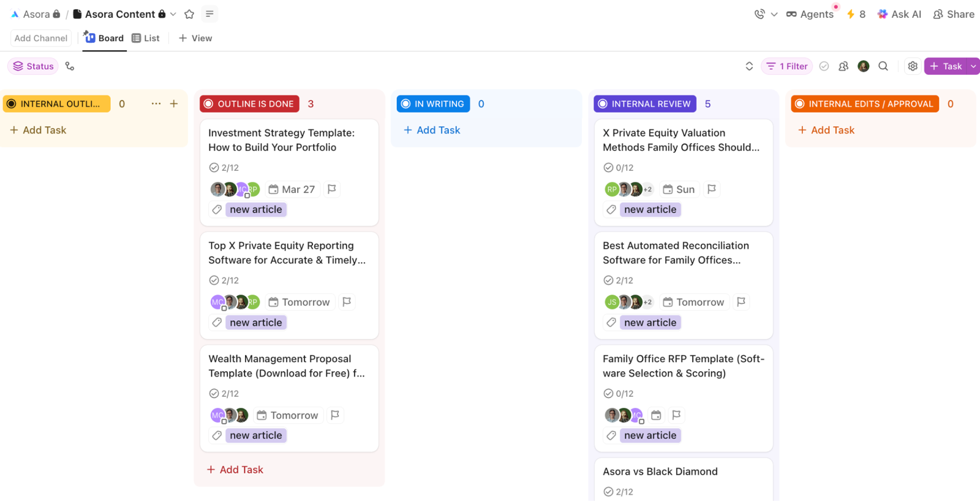
Task: Open the assignees people icon in toolbar
Action: [x=843, y=66]
